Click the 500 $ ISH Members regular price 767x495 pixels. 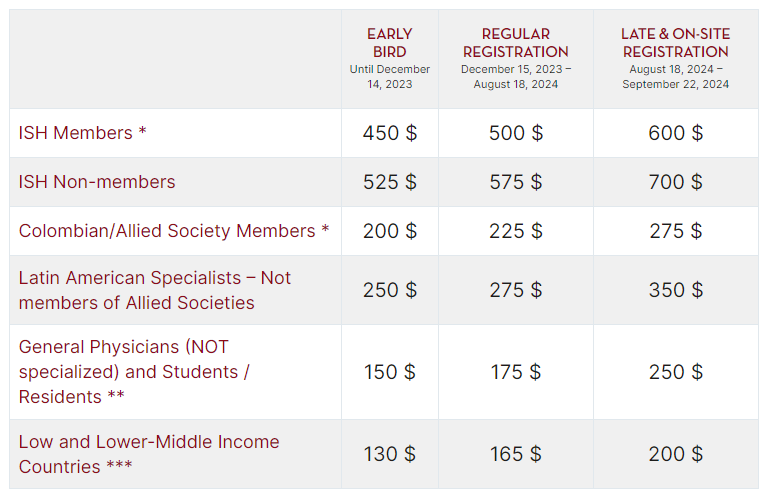(516, 133)
